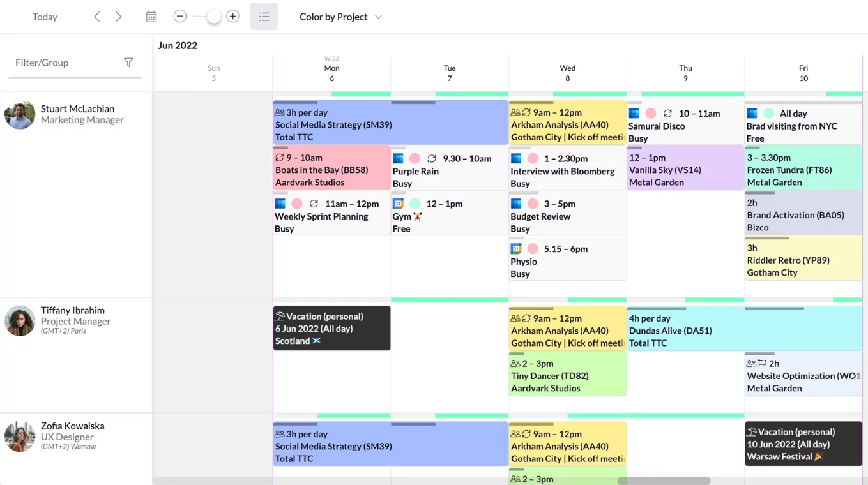Open Zofia's Social Media Strategy (SM39) booking

(390, 444)
